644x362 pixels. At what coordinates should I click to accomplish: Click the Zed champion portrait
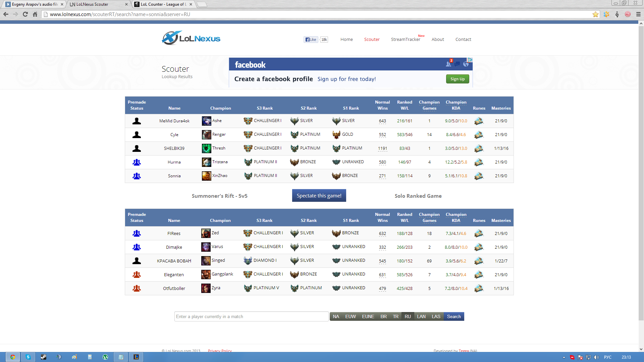tap(206, 233)
